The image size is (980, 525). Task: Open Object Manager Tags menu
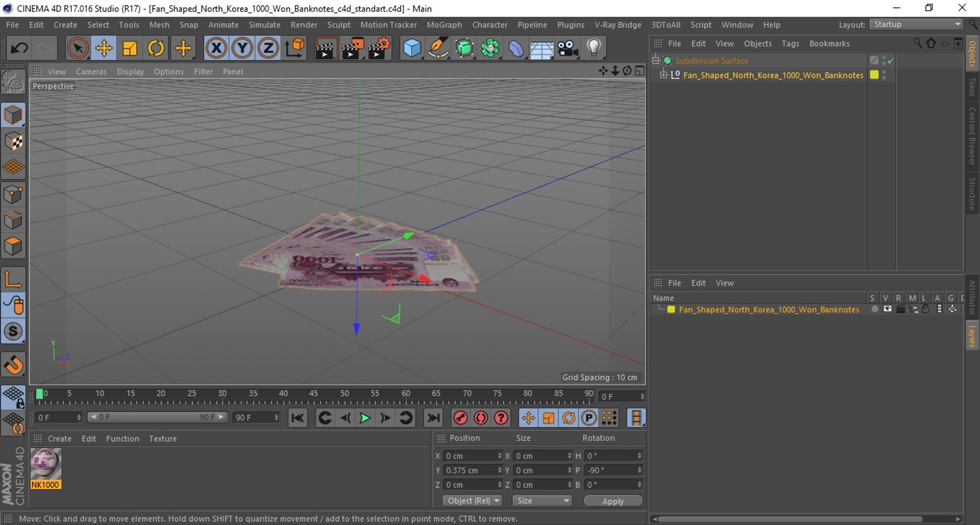pos(790,43)
